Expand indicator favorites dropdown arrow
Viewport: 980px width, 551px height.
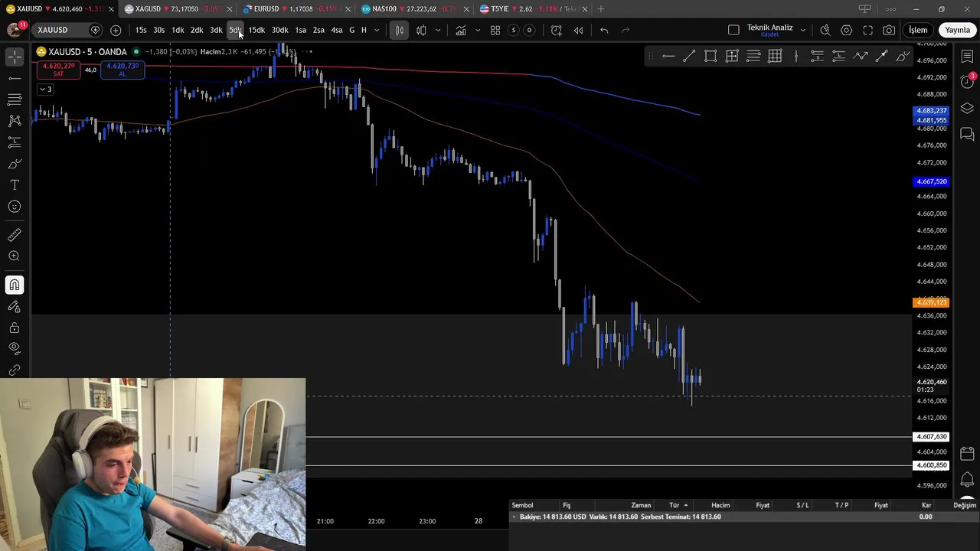pyautogui.click(x=478, y=30)
